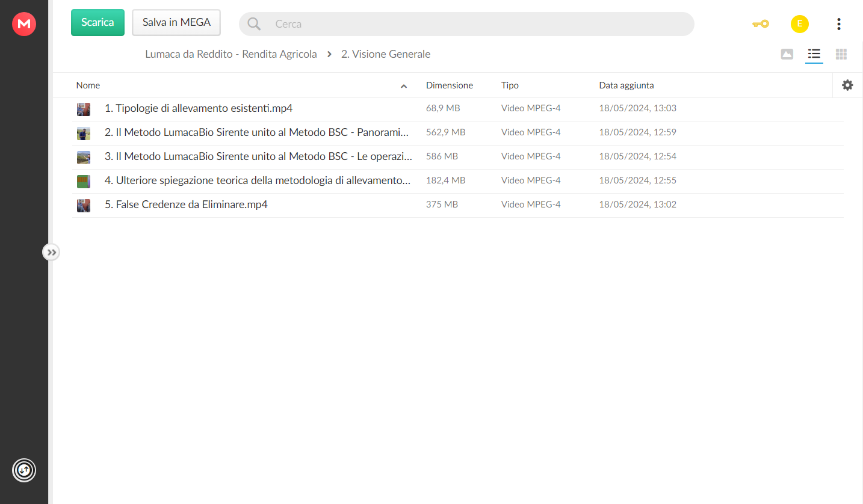Screen dimensions: 863x504
Task: Open the MEGA logo home icon
Action: tap(24, 24)
